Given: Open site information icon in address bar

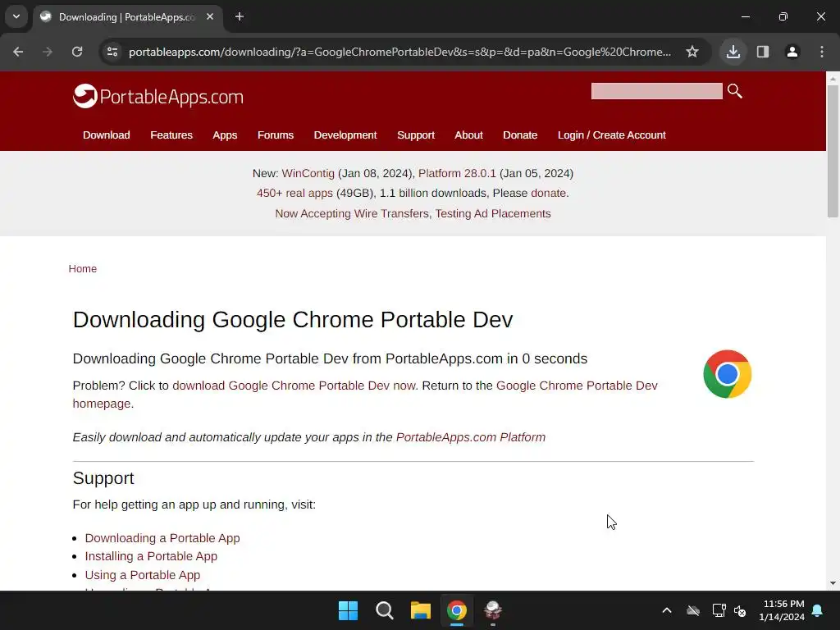Looking at the screenshot, I should click(112, 52).
